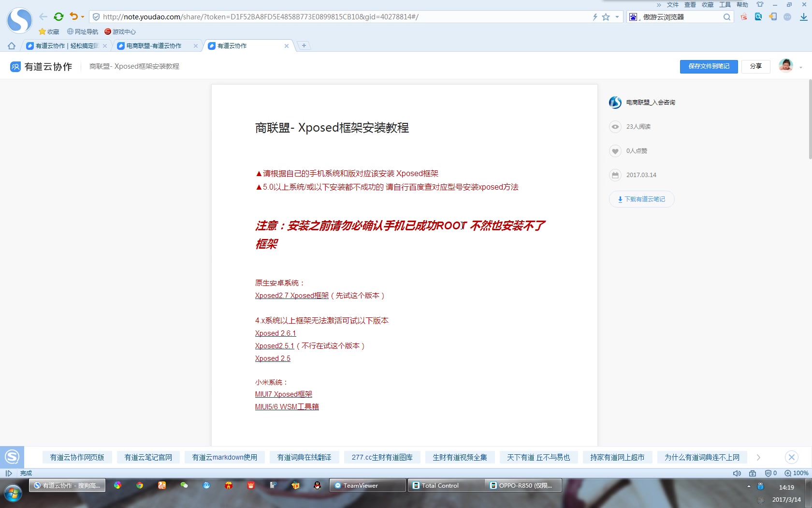Click the user avatar picture
812x508 pixels.
pos(786,65)
